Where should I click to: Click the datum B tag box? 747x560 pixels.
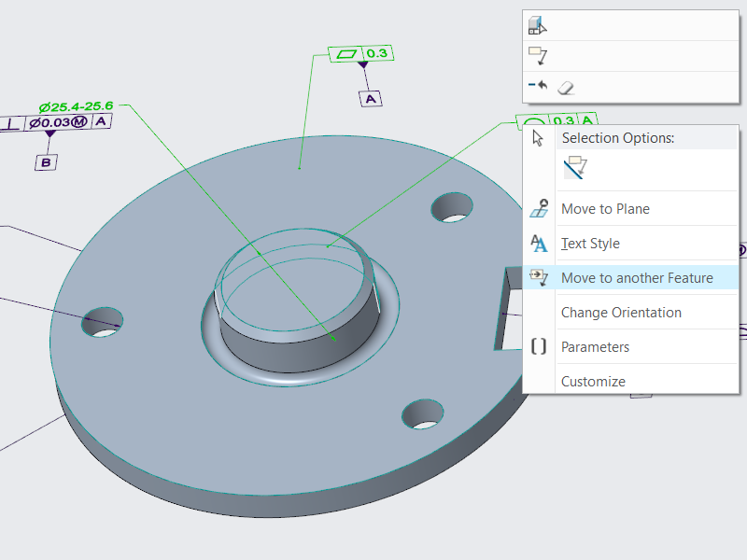tap(47, 162)
